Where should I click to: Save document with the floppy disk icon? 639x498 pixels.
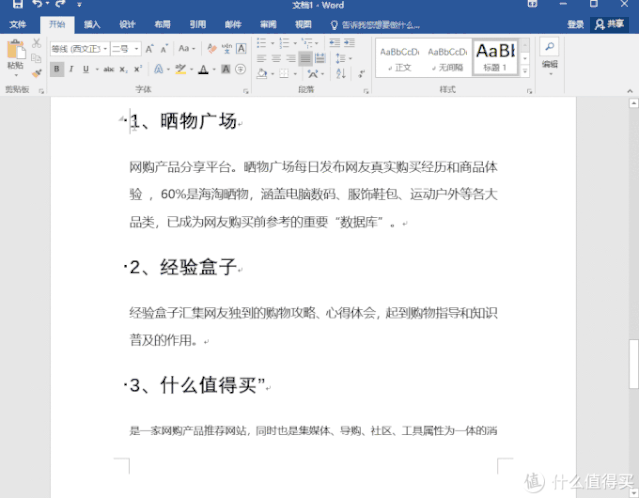click(x=18, y=4)
